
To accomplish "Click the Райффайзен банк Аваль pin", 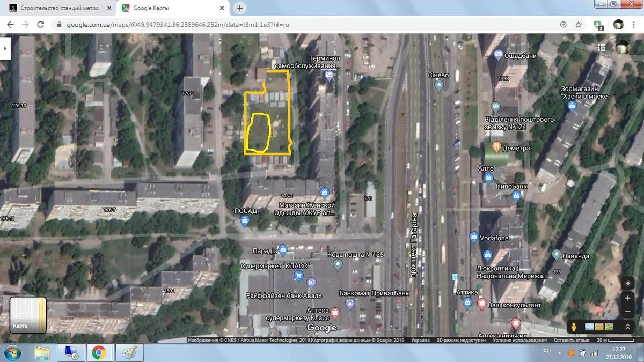I will coord(311,283).
